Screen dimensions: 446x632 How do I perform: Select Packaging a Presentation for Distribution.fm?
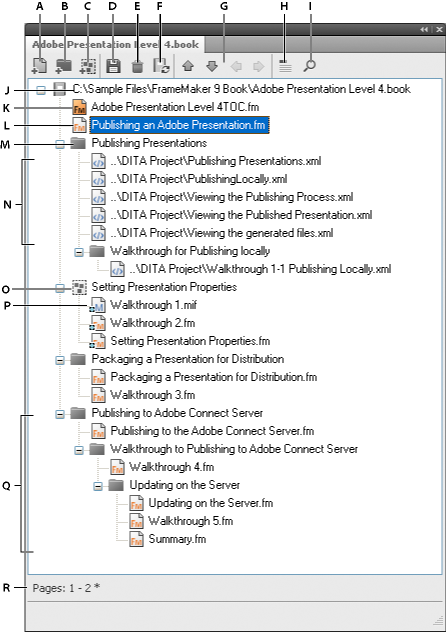214,377
